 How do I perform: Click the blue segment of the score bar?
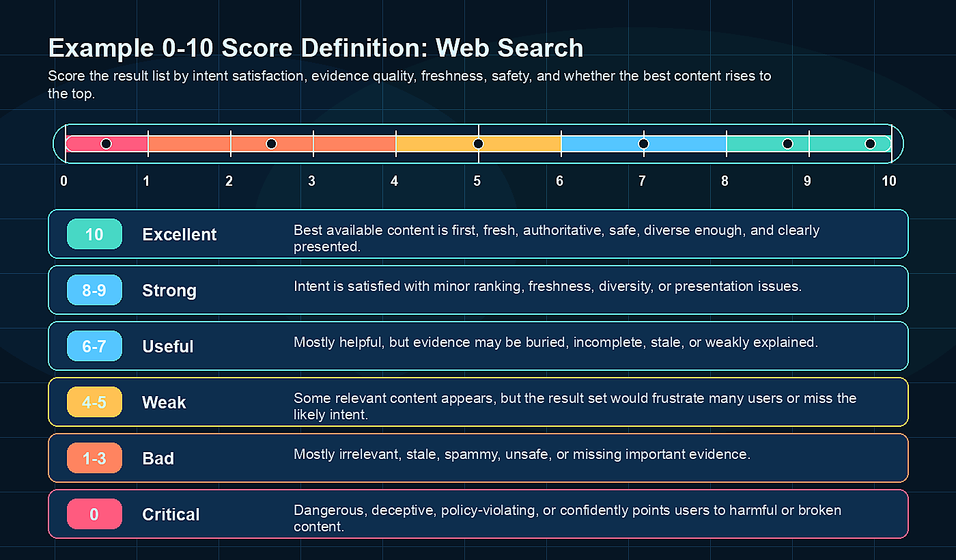click(x=644, y=143)
